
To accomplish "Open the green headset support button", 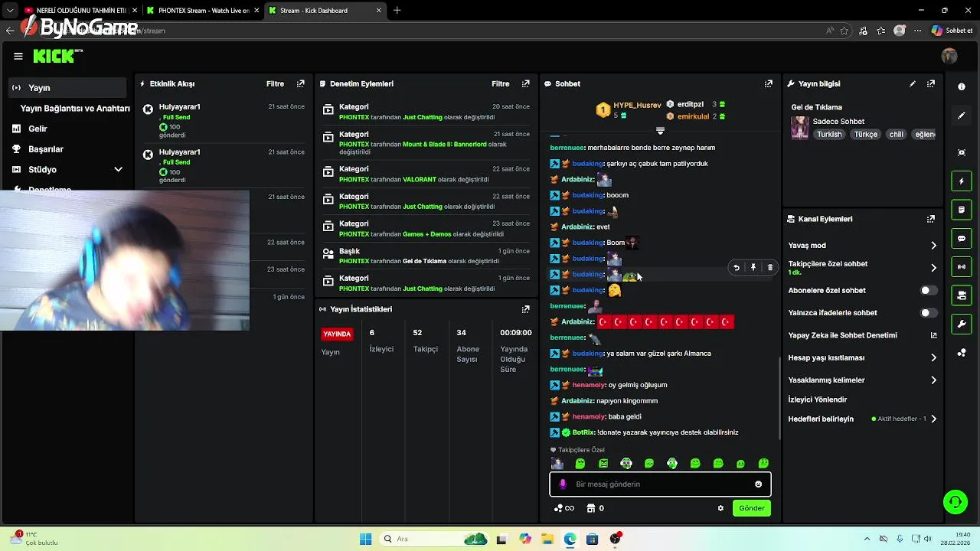I will point(955,502).
